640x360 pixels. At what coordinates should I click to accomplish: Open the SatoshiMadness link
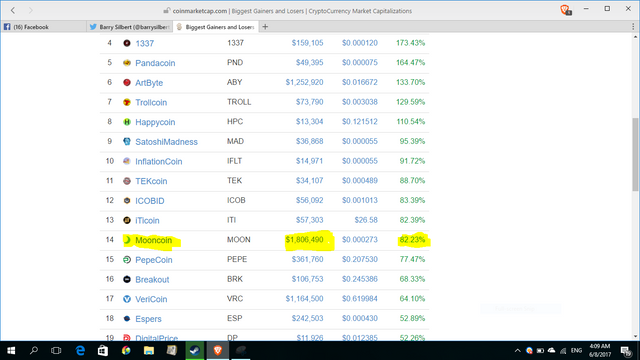point(167,142)
